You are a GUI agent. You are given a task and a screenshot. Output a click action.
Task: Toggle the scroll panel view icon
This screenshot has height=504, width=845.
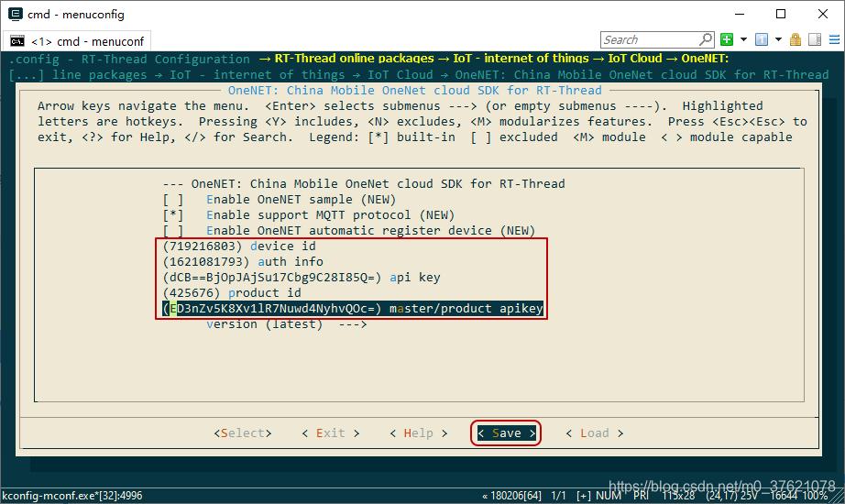(x=815, y=39)
